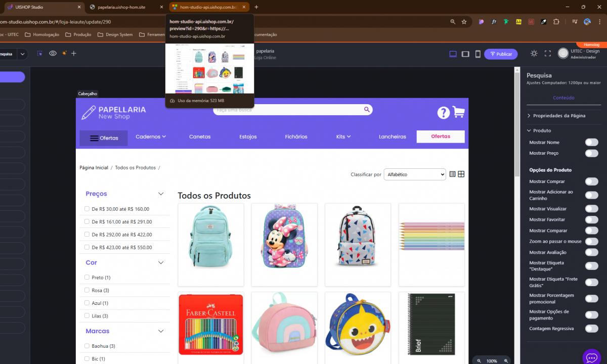Click the preview eye icon in the toolbar

click(x=53, y=53)
